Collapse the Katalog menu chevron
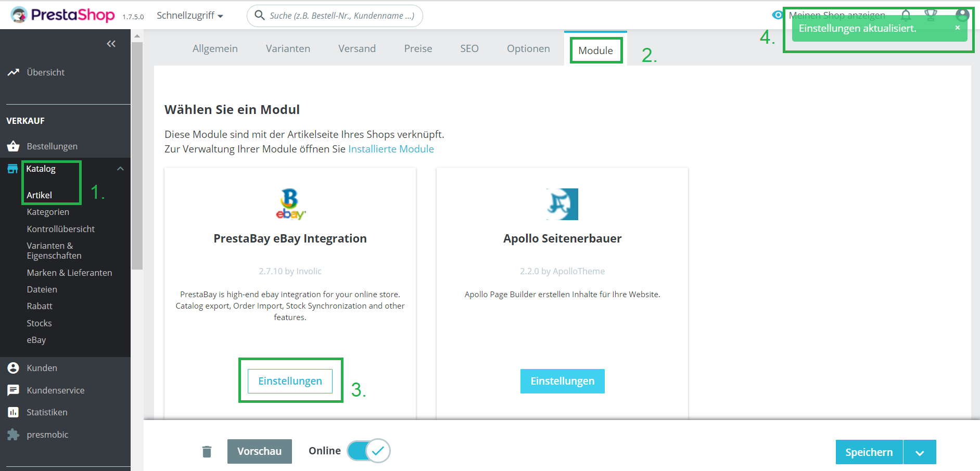Viewport: 980px width, 471px height. pyautogui.click(x=120, y=169)
